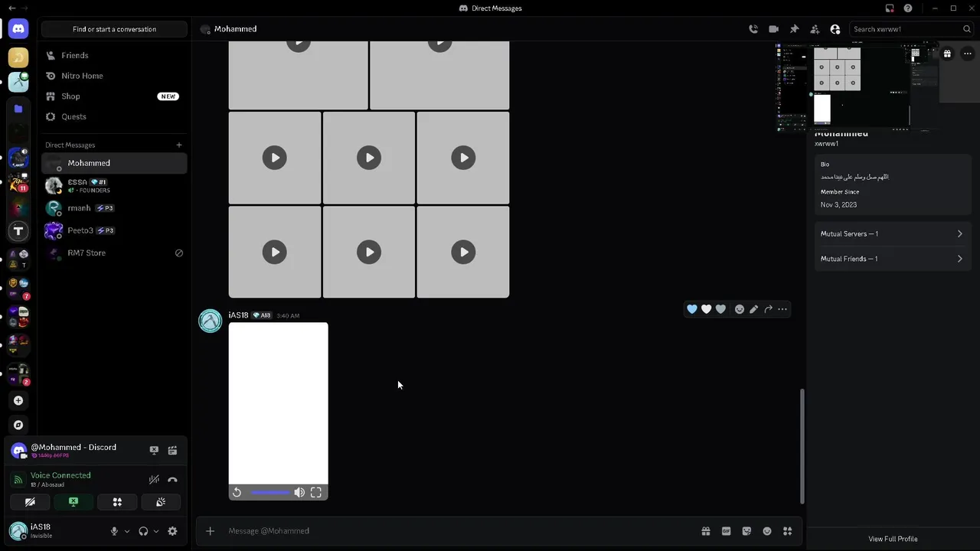Open the Add Reaction smiley picker
Viewport: 980px width, 551px height.
pos(740,309)
